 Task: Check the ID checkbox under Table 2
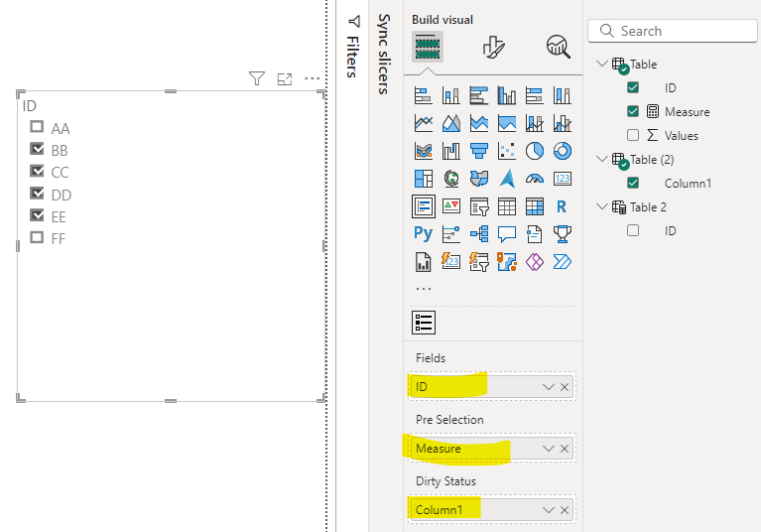(x=633, y=230)
